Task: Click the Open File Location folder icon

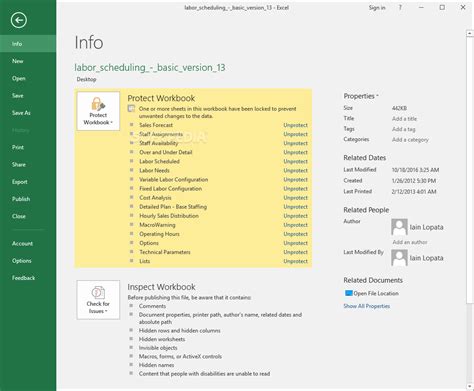Action: tap(348, 293)
